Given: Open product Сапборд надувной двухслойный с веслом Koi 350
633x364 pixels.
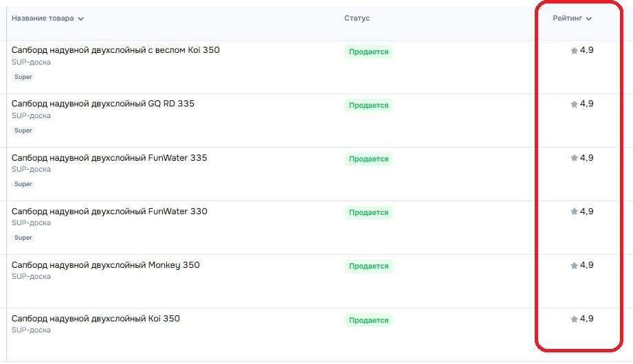Looking at the screenshot, I should [x=115, y=50].
